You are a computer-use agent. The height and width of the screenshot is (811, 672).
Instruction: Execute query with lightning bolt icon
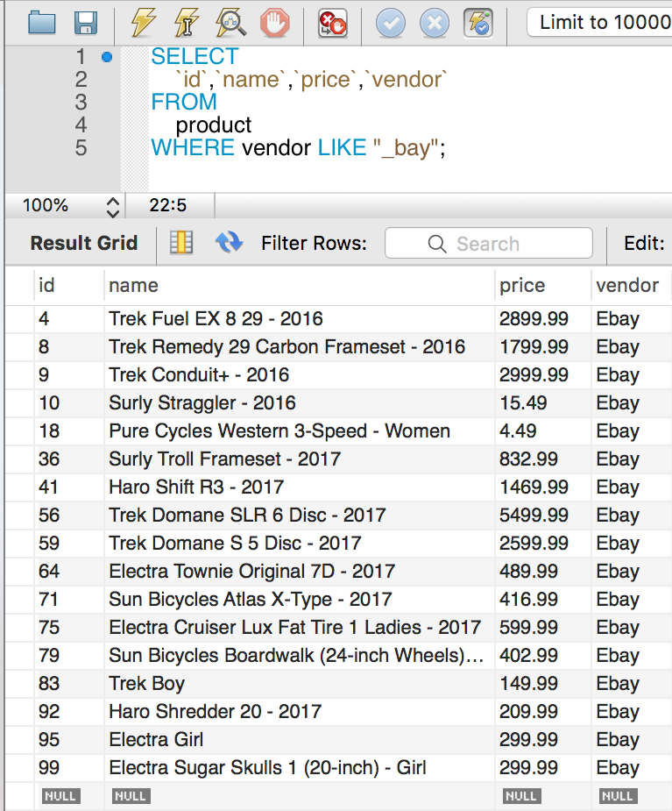143,23
